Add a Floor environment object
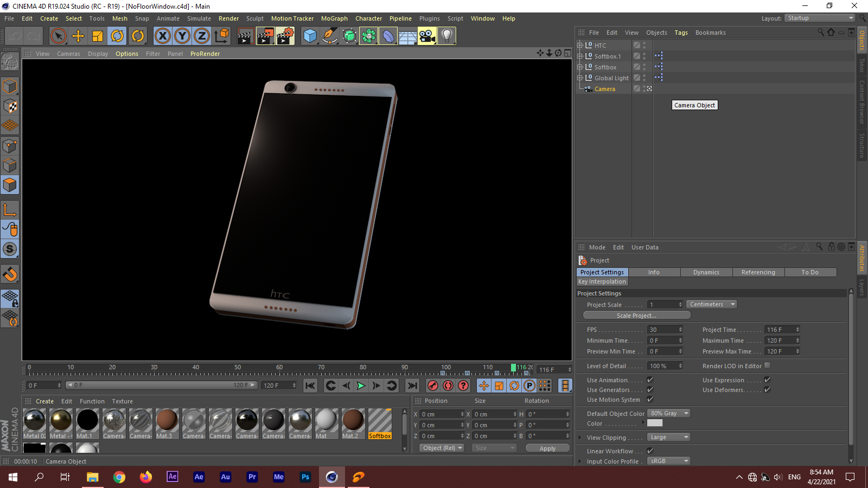The height and width of the screenshot is (488, 868). 407,36
